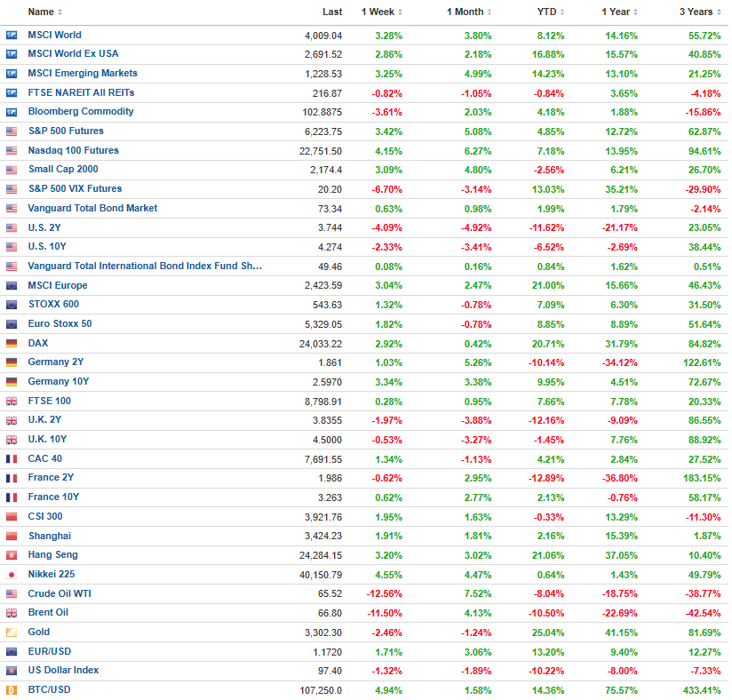Click the EU flag beside STOXX 600

pyautogui.click(x=12, y=305)
